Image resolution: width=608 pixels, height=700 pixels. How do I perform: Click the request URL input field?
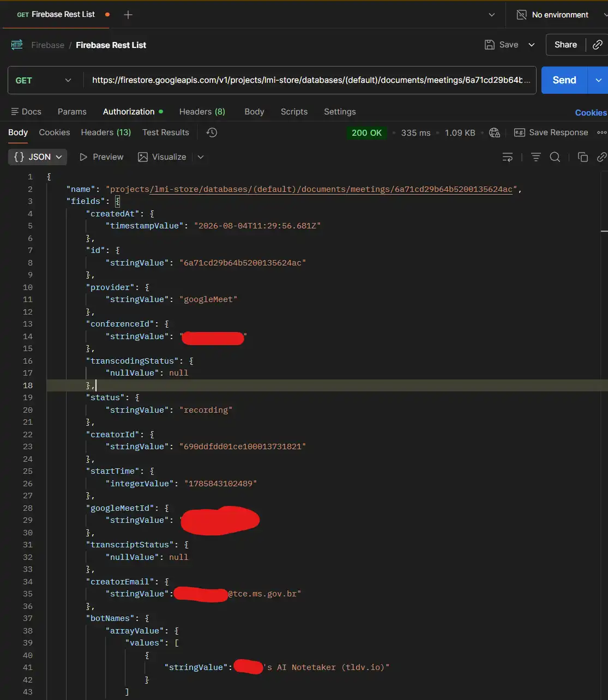(x=310, y=80)
